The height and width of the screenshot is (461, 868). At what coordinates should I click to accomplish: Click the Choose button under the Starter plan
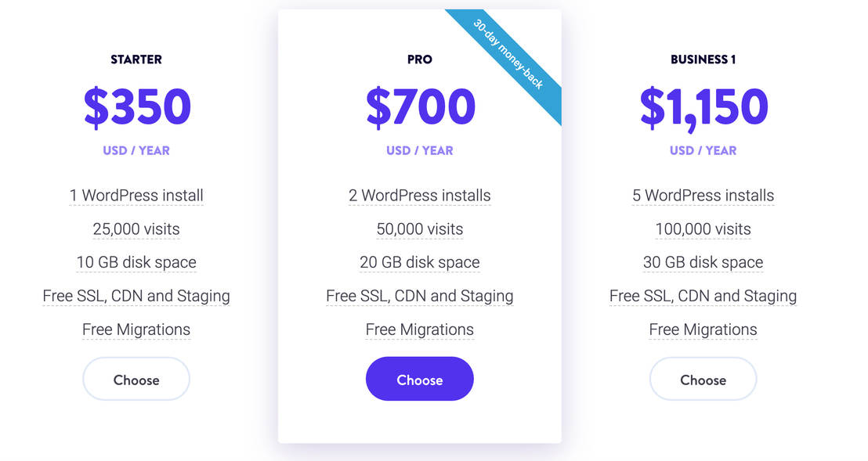136,379
